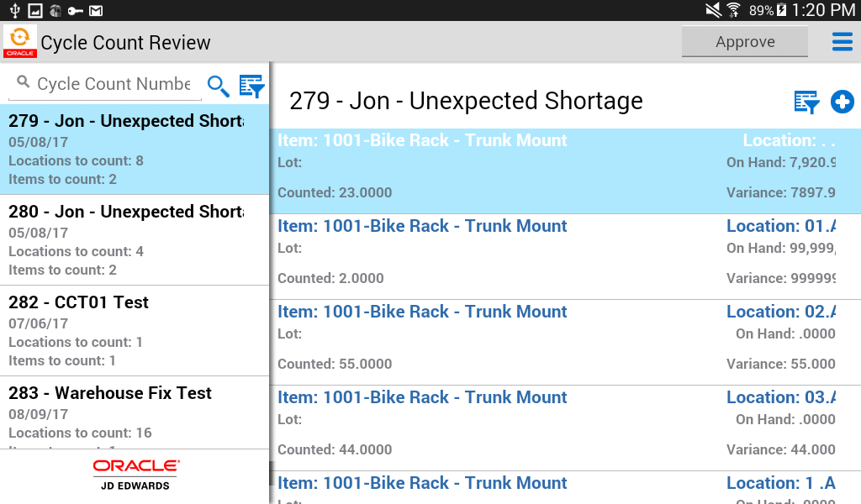The width and height of the screenshot is (861, 504).
Task: Select the item row with Counted: 23.0000
Action: [x=566, y=171]
